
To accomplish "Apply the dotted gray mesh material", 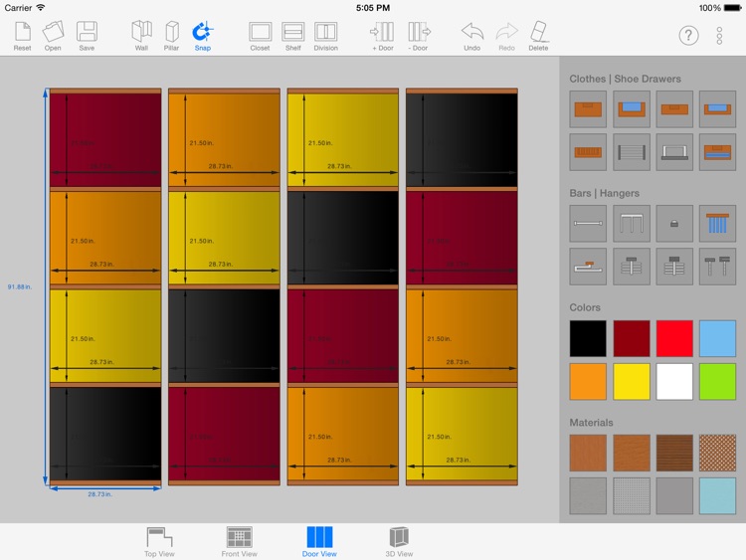I will [x=632, y=495].
